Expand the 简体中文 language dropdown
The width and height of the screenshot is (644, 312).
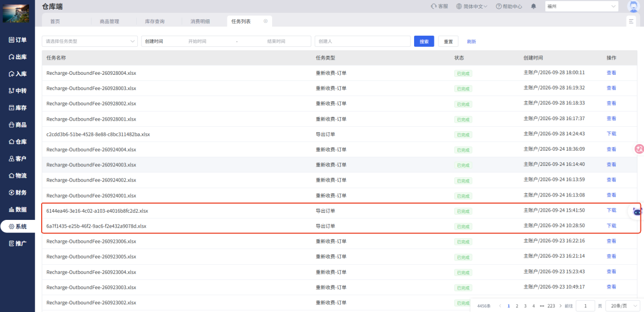coord(472,6)
